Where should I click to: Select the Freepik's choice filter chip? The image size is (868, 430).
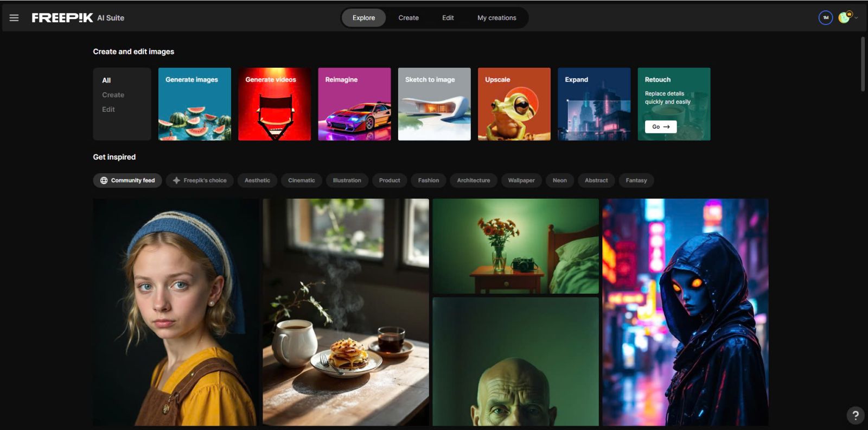(x=200, y=180)
